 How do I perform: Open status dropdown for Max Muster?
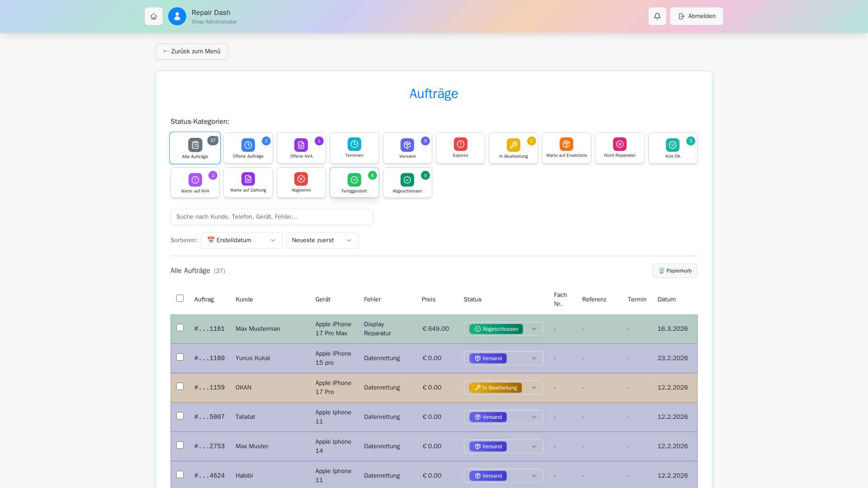pyautogui.click(x=504, y=446)
